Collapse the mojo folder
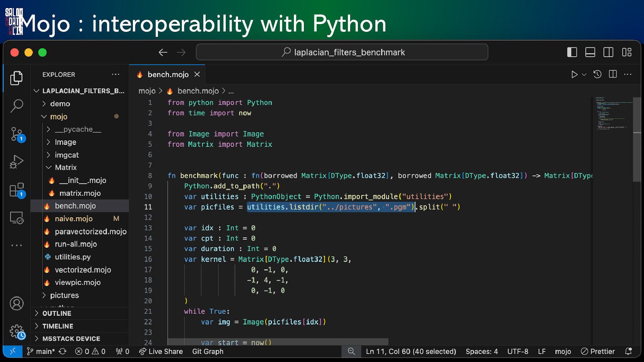 point(80,117)
